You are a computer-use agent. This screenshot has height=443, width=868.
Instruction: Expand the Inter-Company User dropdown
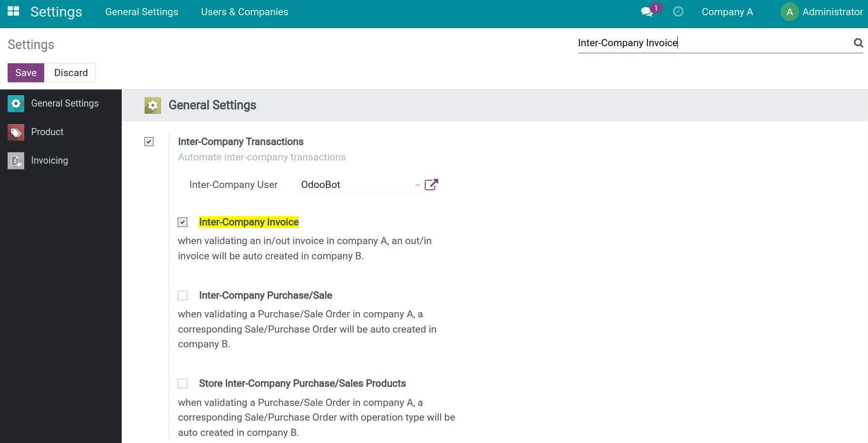pyautogui.click(x=417, y=185)
